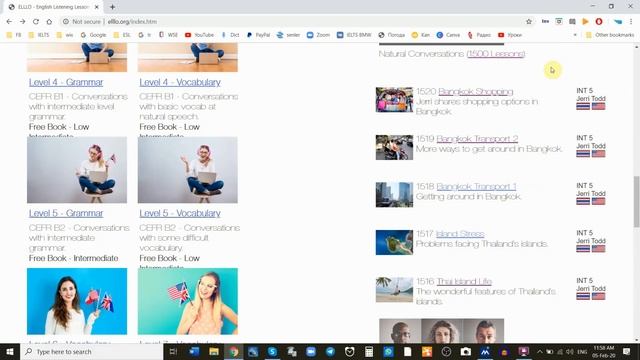Open the Level 5 - Grammar link
This screenshot has width=640, height=360.
coord(66,213)
